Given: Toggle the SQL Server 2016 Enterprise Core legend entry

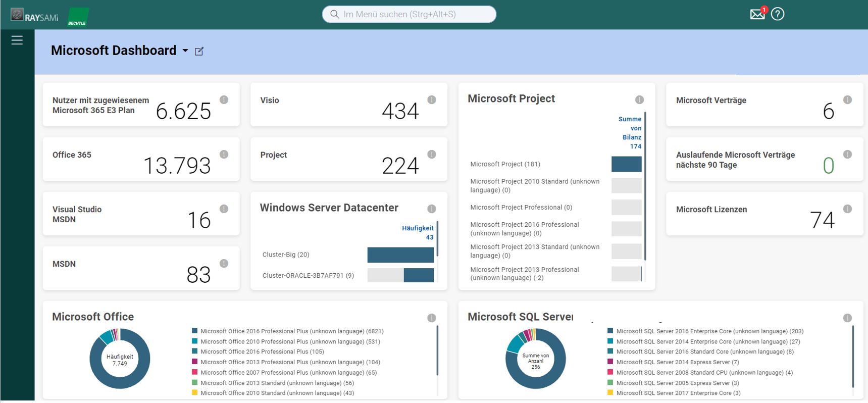Looking at the screenshot, I should point(709,331).
